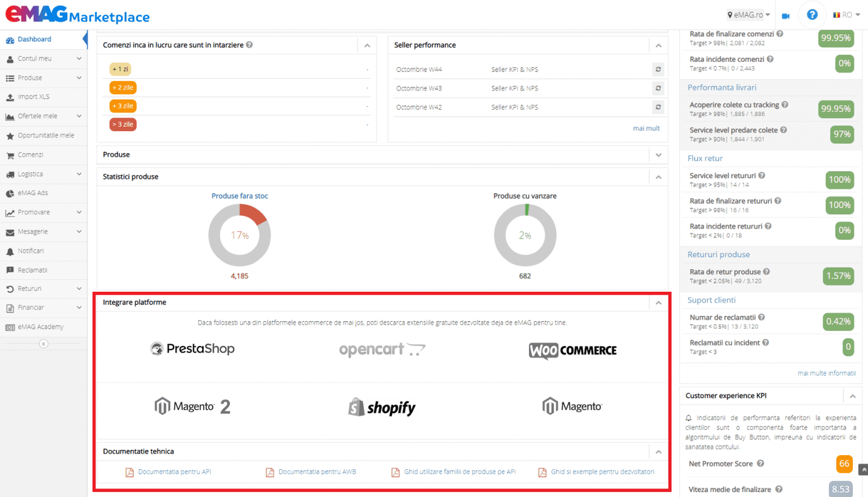Open the RO language dropdown
The width and height of the screenshot is (868, 497).
tap(846, 15)
